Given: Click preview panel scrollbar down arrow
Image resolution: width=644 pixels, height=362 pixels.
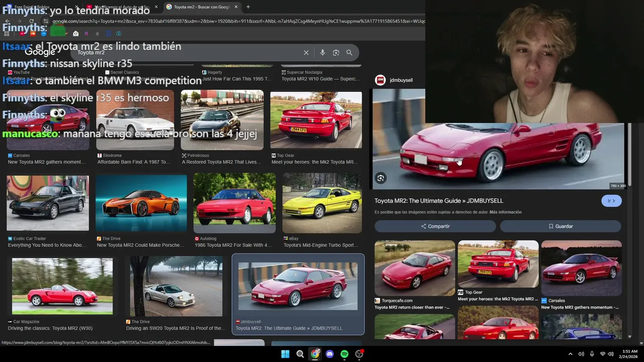Looking at the screenshot, I should point(629,336).
